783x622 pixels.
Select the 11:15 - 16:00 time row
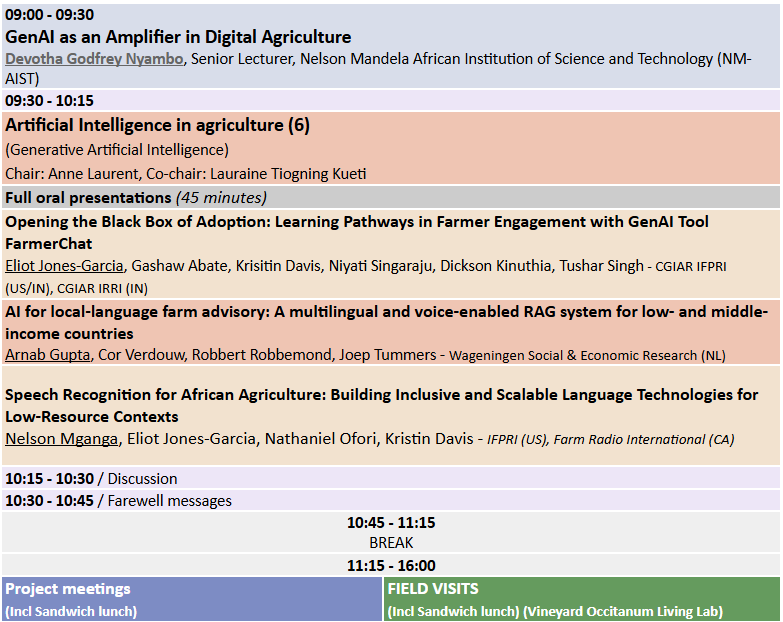pyautogui.click(x=391, y=565)
